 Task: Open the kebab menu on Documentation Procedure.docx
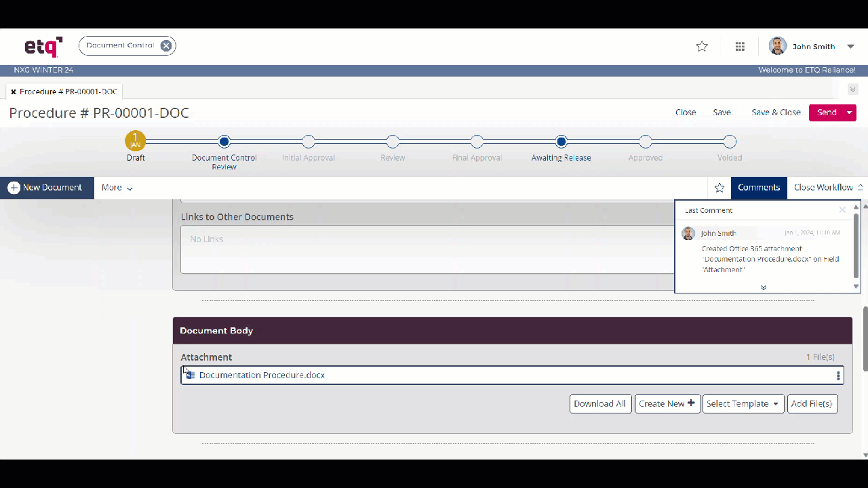click(x=838, y=375)
